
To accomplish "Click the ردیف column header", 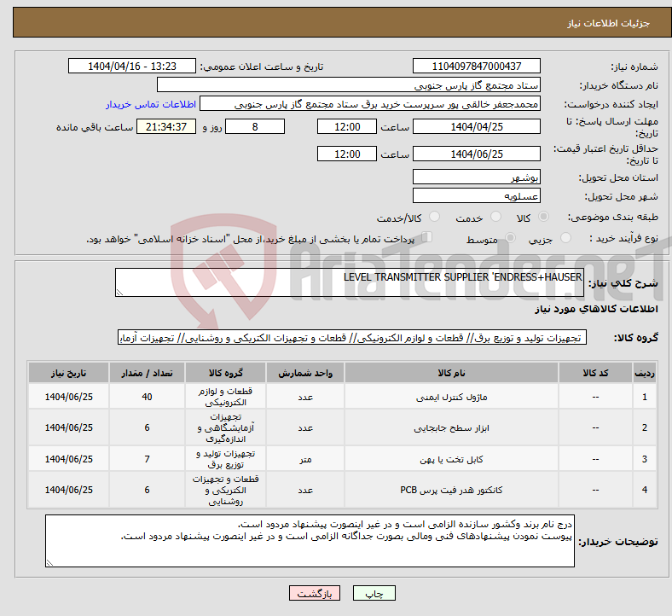I will point(644,373).
